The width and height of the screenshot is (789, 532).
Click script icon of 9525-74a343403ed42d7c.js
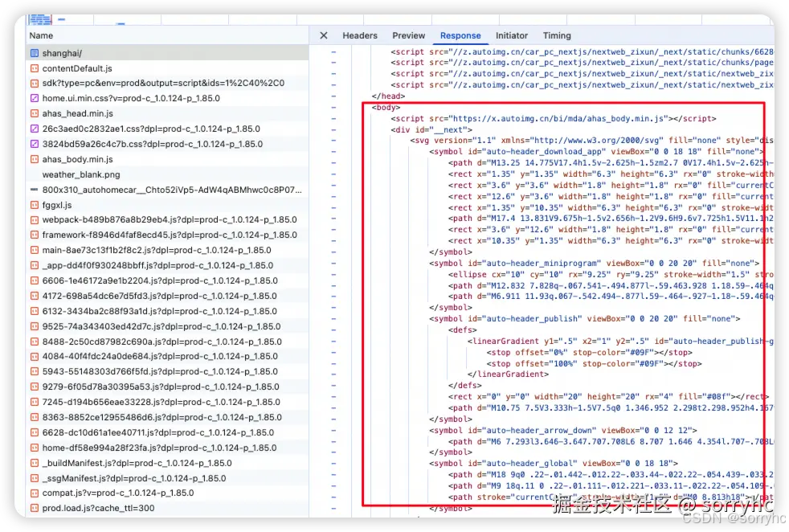click(35, 326)
